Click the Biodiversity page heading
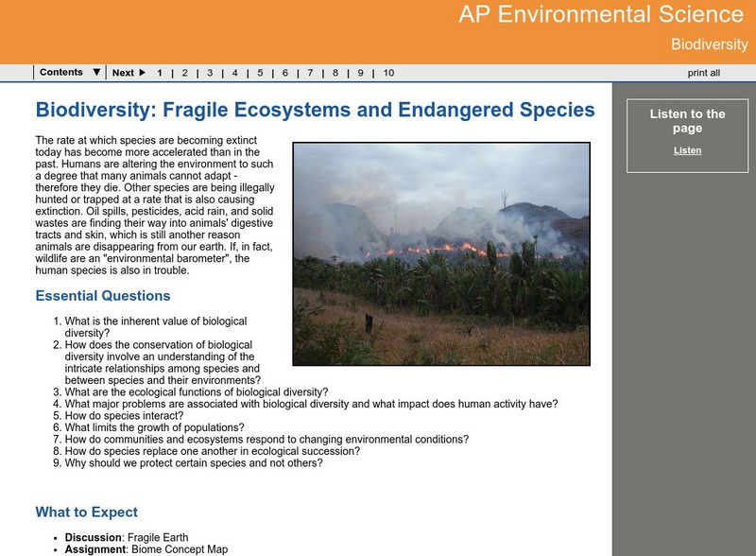The image size is (756, 556). point(315,111)
